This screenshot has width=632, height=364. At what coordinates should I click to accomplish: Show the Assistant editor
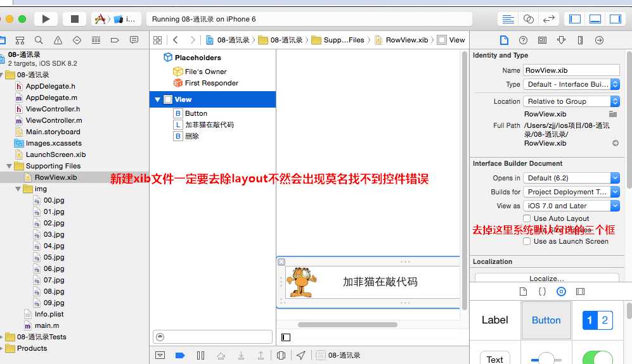point(529,19)
